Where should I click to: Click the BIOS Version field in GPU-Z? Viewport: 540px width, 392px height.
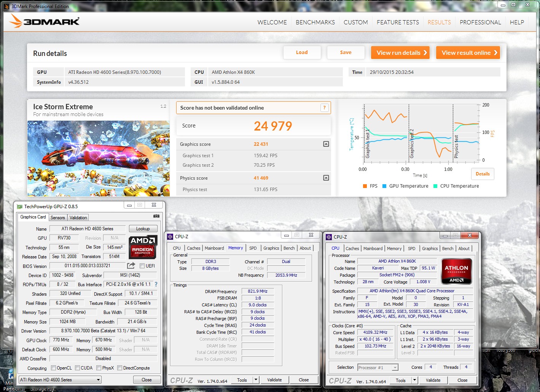click(88, 266)
